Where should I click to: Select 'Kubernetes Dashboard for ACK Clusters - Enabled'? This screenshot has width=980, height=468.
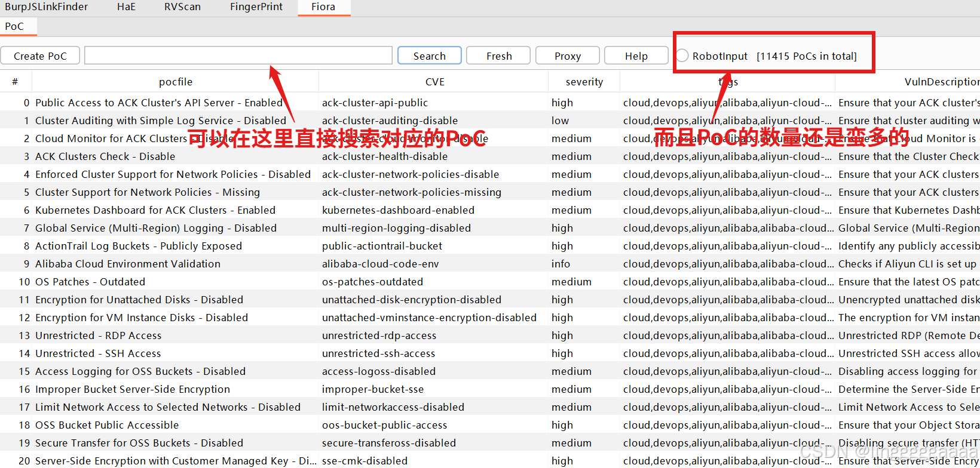pos(490,210)
